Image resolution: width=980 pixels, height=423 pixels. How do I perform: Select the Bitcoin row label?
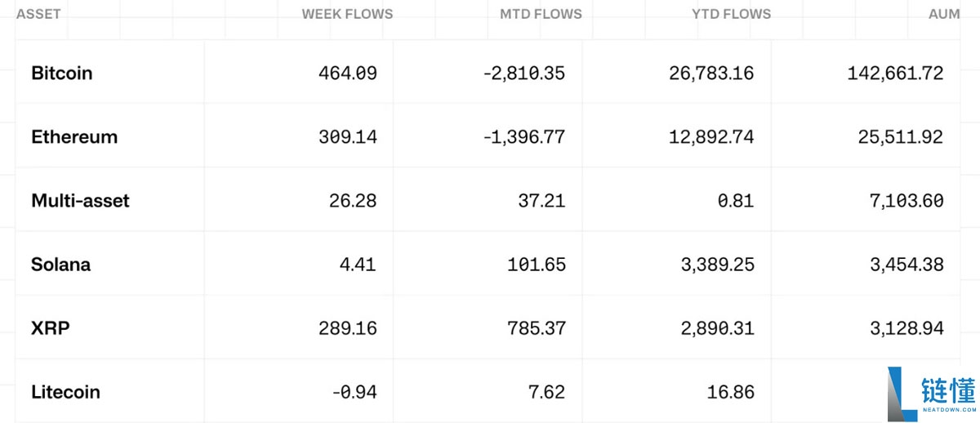coord(62,73)
